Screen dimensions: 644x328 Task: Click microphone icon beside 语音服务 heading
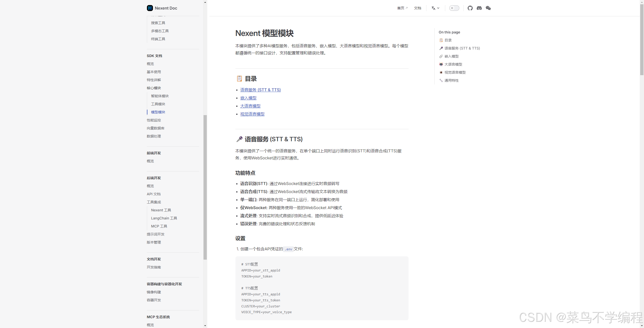[239, 139]
